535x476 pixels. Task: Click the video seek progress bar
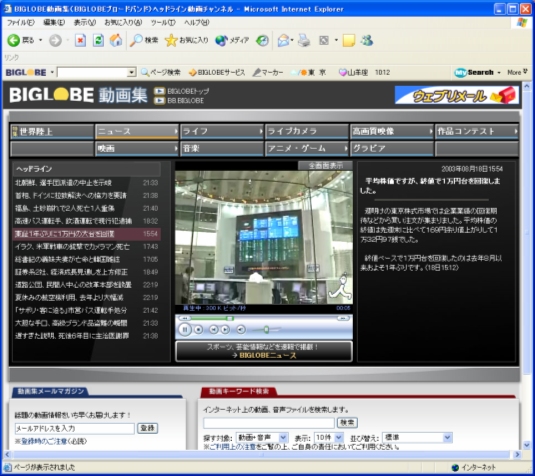click(x=263, y=318)
